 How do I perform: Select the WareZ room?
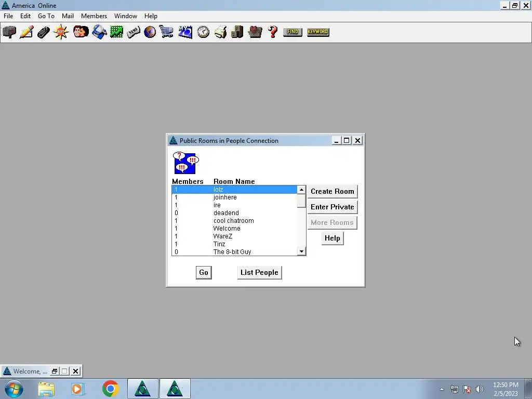pos(234,236)
